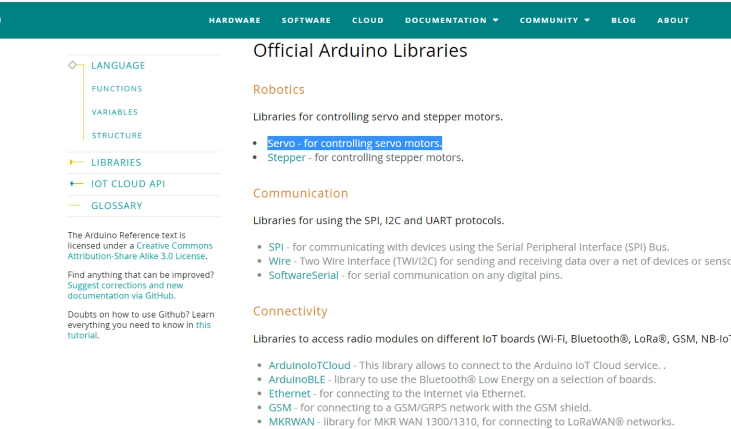Open the 'this tutorial' GitHub link

(x=139, y=330)
